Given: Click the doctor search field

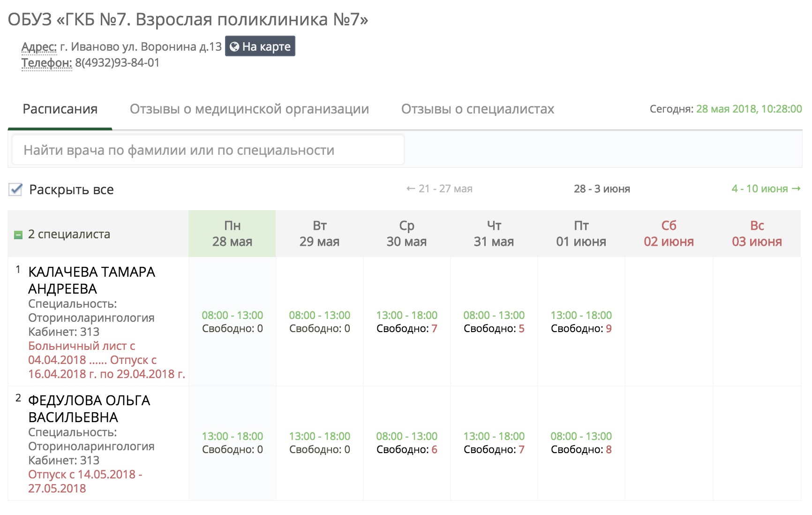Looking at the screenshot, I should (208, 150).
